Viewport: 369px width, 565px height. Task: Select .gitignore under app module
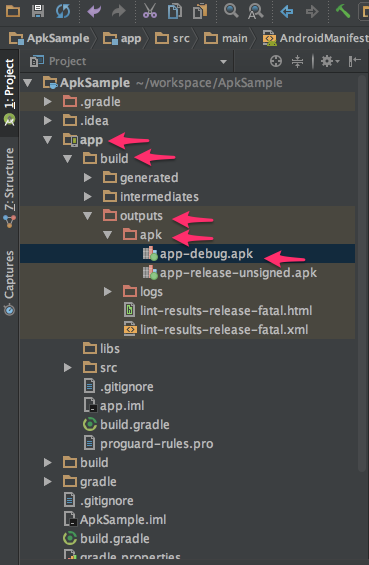pyautogui.click(x=187, y=387)
